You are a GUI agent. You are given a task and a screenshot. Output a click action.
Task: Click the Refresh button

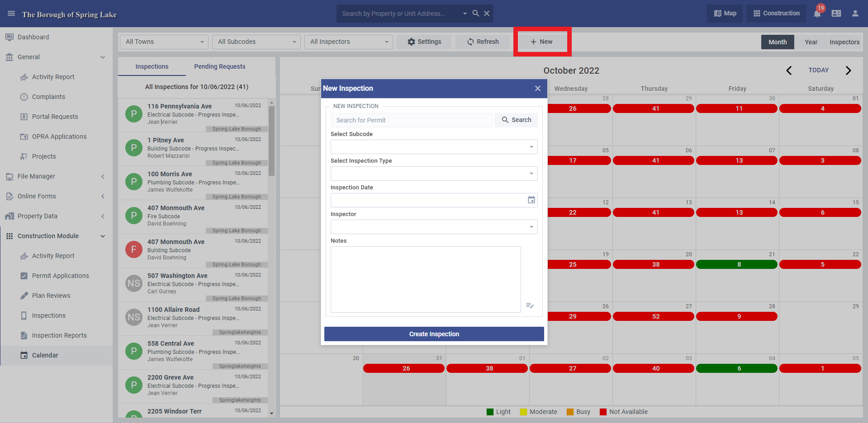(483, 42)
